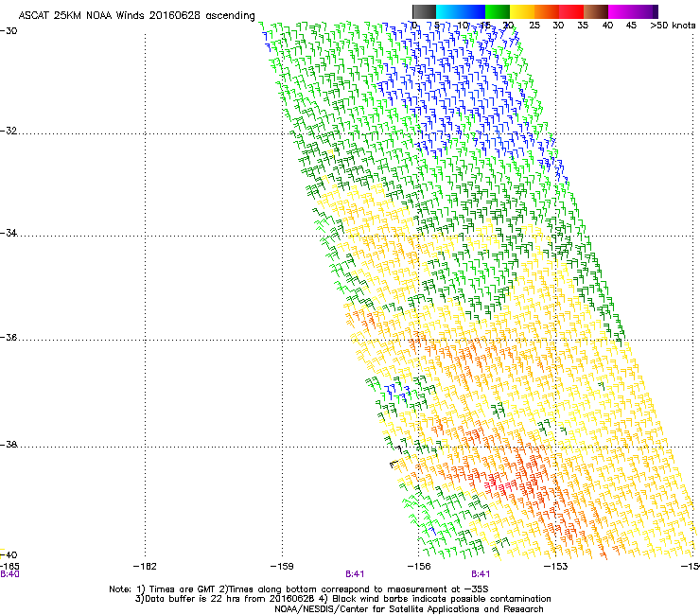Image resolution: width=700 pixels, height=615 pixels.
Task: Select the '-165' longitude axis label
Action: point(9,567)
